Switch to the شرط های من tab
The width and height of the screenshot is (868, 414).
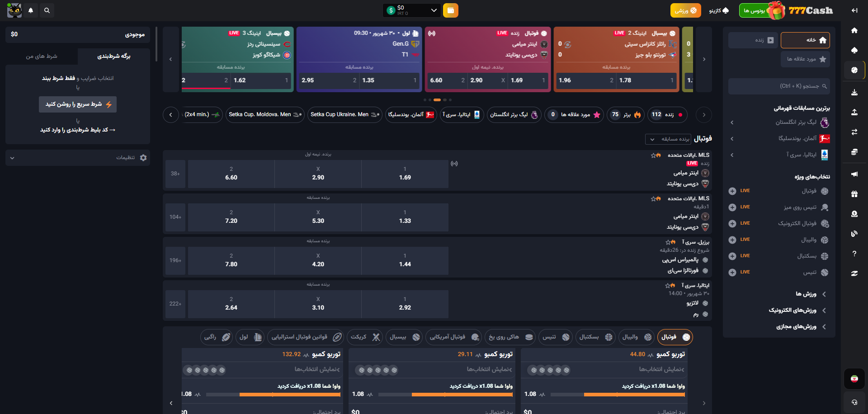42,56
